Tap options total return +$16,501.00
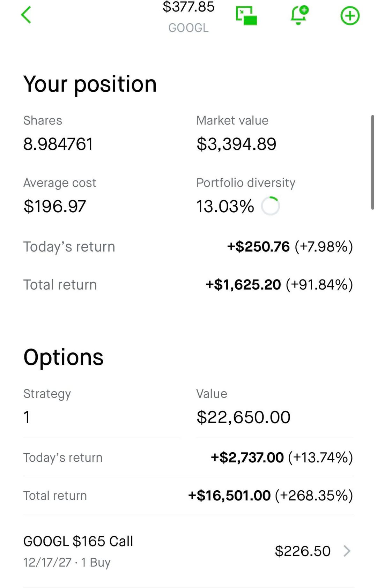This screenshot has width=377, height=588. [x=229, y=496]
